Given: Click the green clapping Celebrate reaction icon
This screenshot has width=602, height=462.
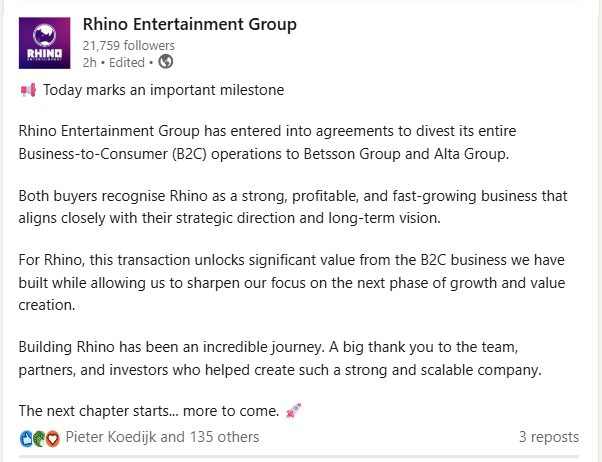Looking at the screenshot, I should coord(39,437).
